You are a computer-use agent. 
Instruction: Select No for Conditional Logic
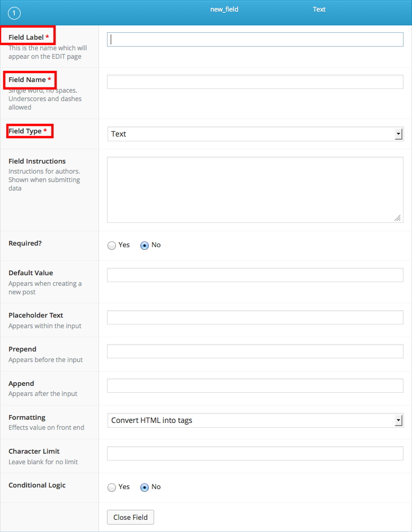click(x=145, y=488)
